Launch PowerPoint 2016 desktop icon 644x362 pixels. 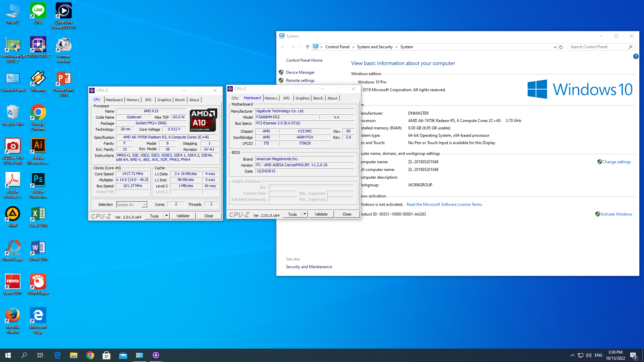(63, 83)
